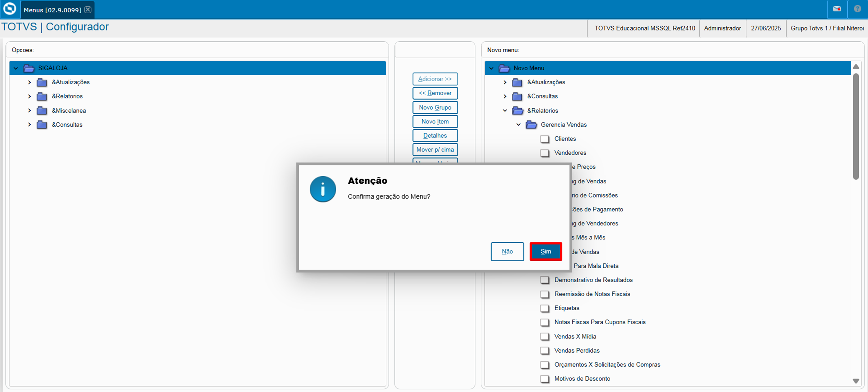Expand &Consultas in Novo menu tree
Screen dimensions: 868x392
(x=505, y=96)
